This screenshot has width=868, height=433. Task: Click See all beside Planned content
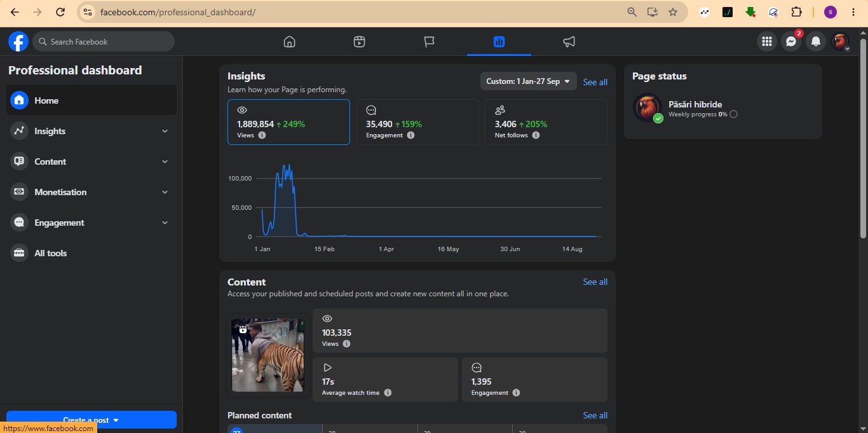tap(595, 415)
